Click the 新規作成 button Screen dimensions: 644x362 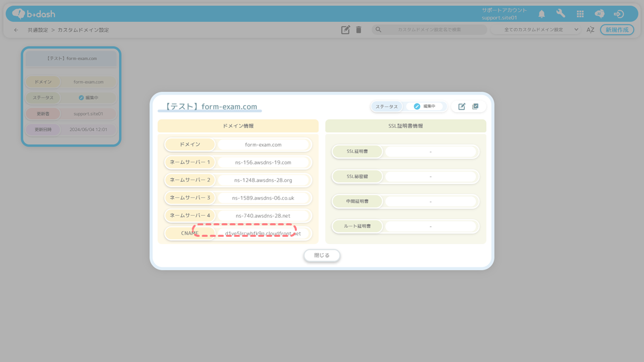point(617,30)
